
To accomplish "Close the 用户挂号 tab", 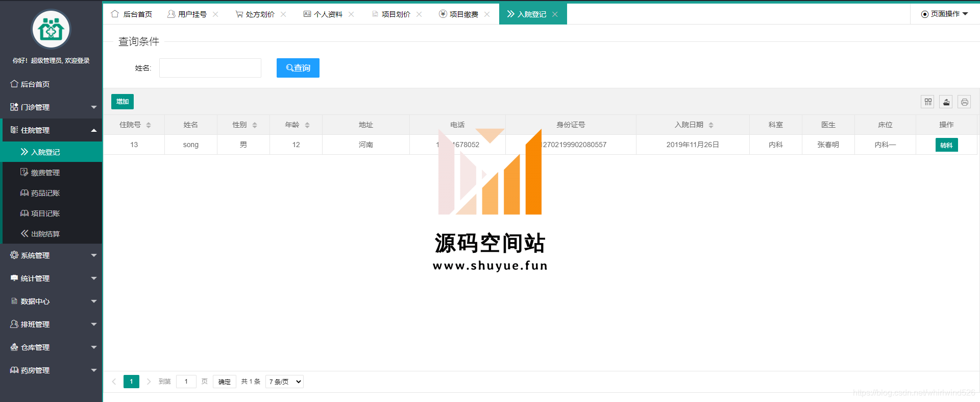I will pyautogui.click(x=216, y=14).
